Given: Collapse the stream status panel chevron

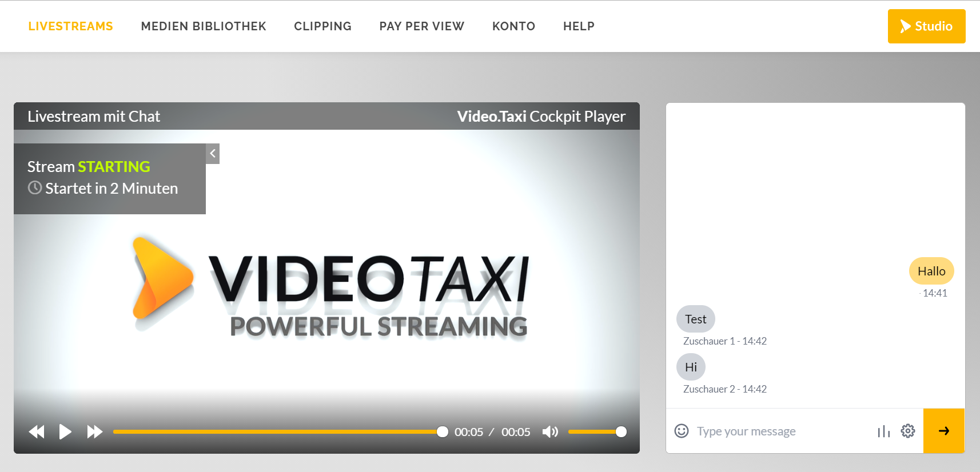Looking at the screenshot, I should (213, 153).
